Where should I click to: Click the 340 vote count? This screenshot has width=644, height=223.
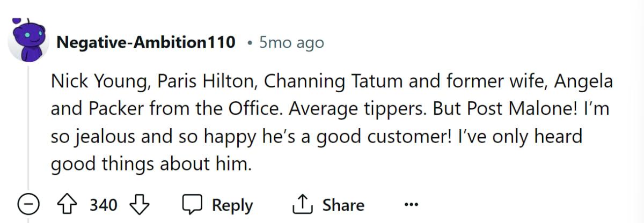click(104, 205)
